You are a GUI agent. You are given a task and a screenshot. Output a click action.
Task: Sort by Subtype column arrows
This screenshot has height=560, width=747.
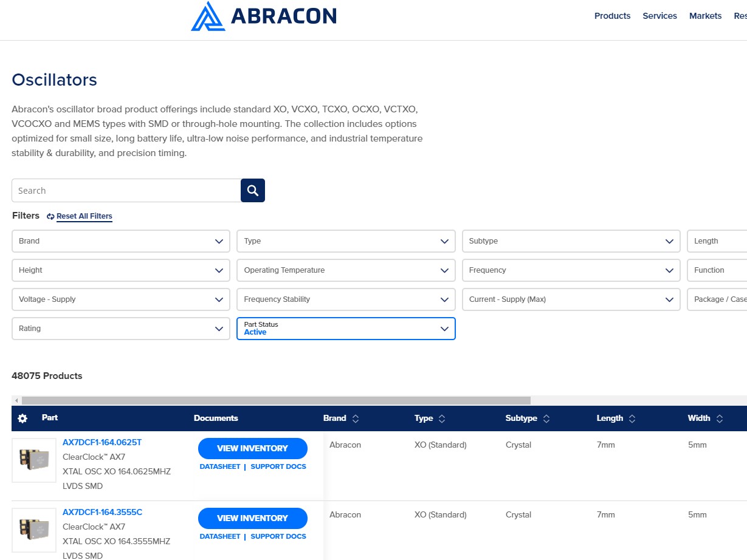[x=546, y=418]
